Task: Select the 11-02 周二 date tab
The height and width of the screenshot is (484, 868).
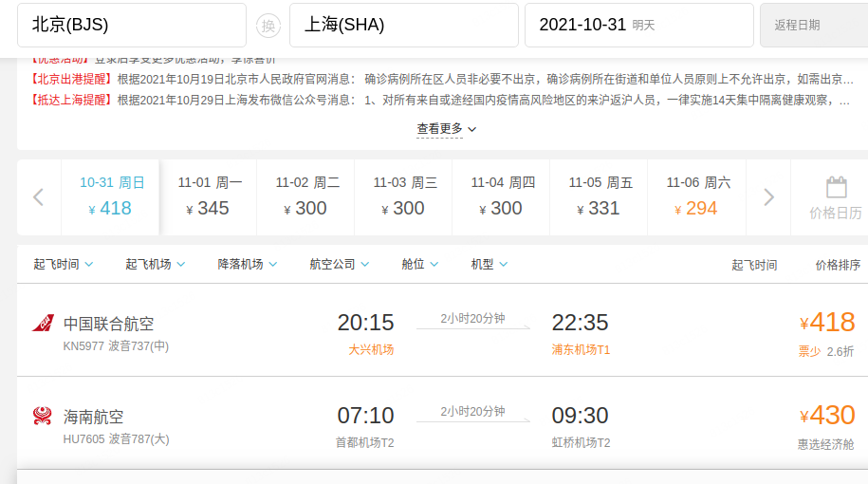Action: pyautogui.click(x=305, y=197)
